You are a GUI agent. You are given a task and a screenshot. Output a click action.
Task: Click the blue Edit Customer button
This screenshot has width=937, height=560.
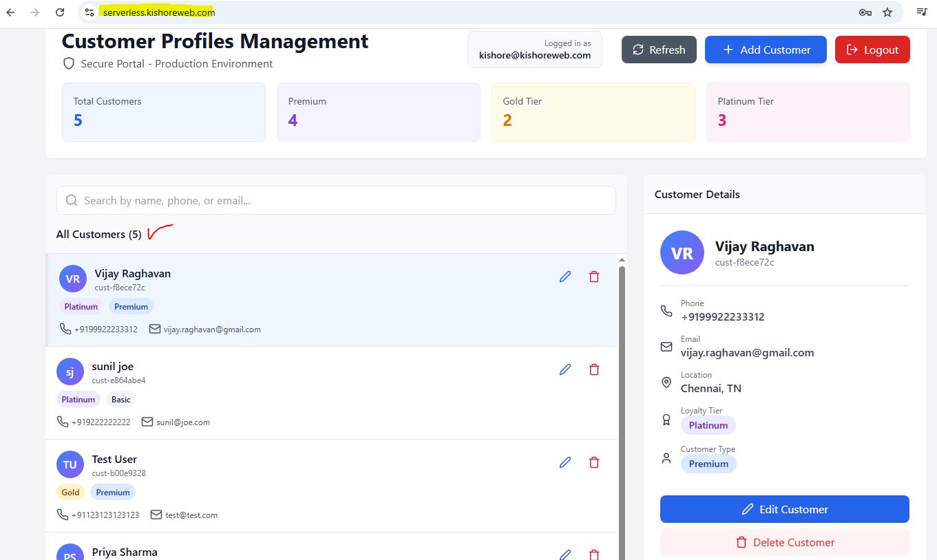coord(784,509)
